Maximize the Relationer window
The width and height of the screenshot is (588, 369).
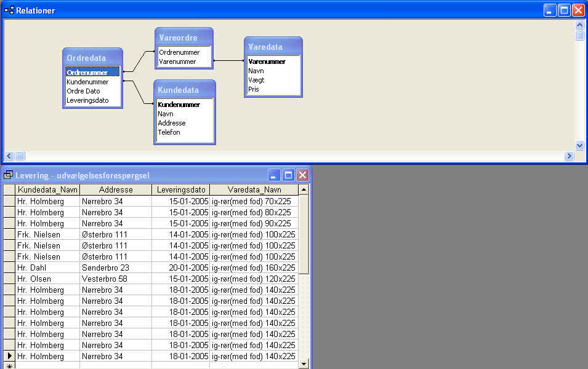pos(564,10)
